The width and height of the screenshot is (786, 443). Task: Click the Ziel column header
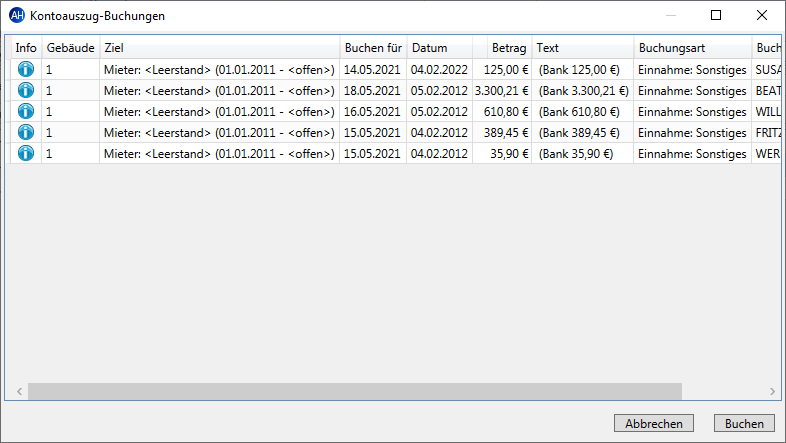coord(220,48)
